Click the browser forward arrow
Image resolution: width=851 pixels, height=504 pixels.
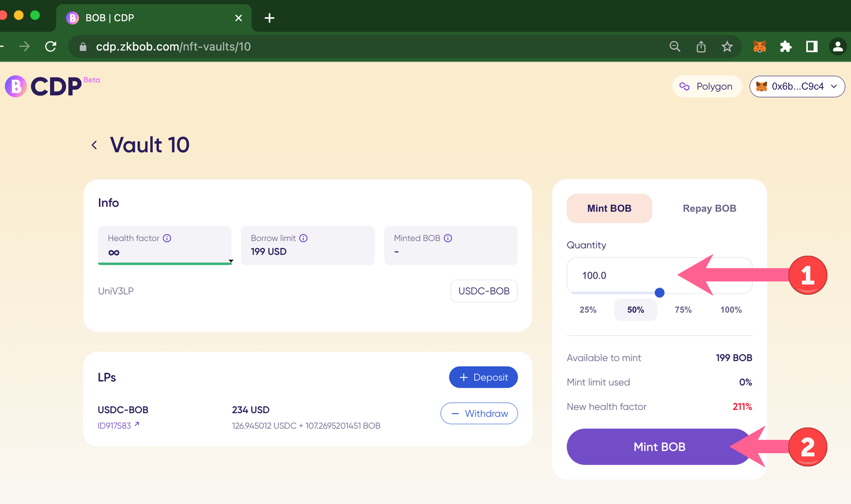pos(24,47)
